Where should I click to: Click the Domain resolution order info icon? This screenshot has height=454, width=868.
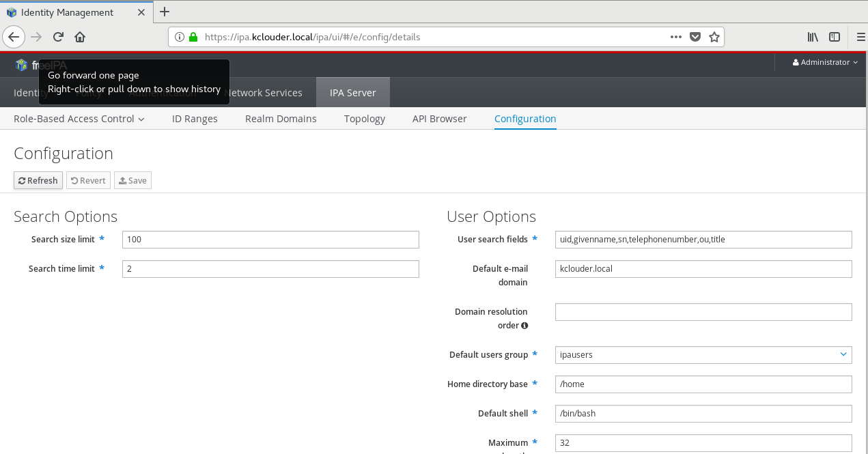pos(524,326)
